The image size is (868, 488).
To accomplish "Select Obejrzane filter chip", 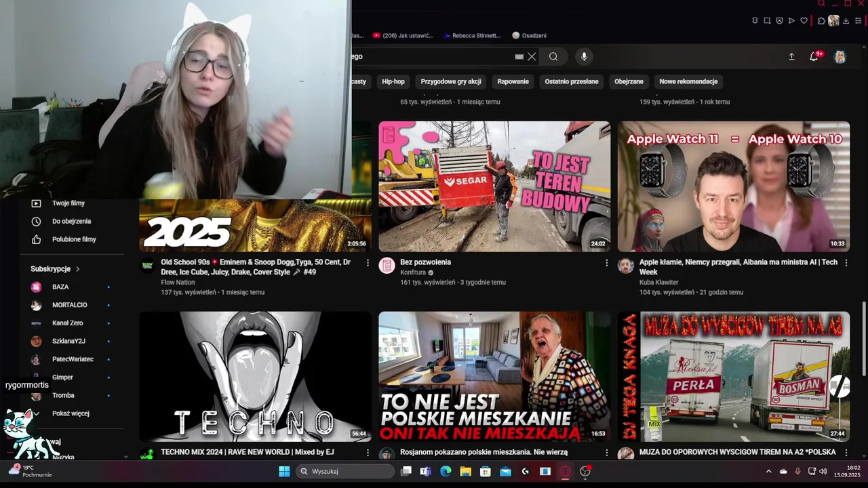I will pyautogui.click(x=629, y=81).
